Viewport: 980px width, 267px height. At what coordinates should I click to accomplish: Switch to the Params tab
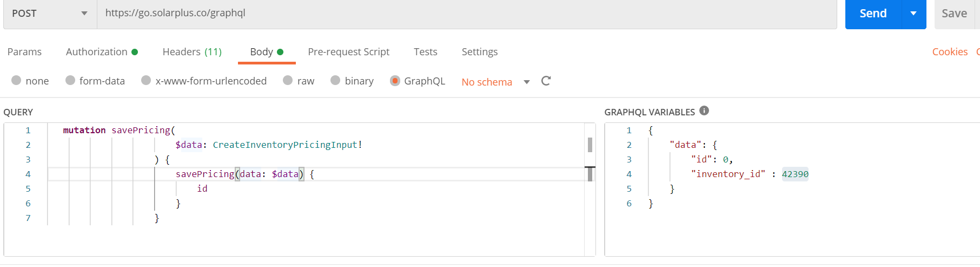click(24, 52)
